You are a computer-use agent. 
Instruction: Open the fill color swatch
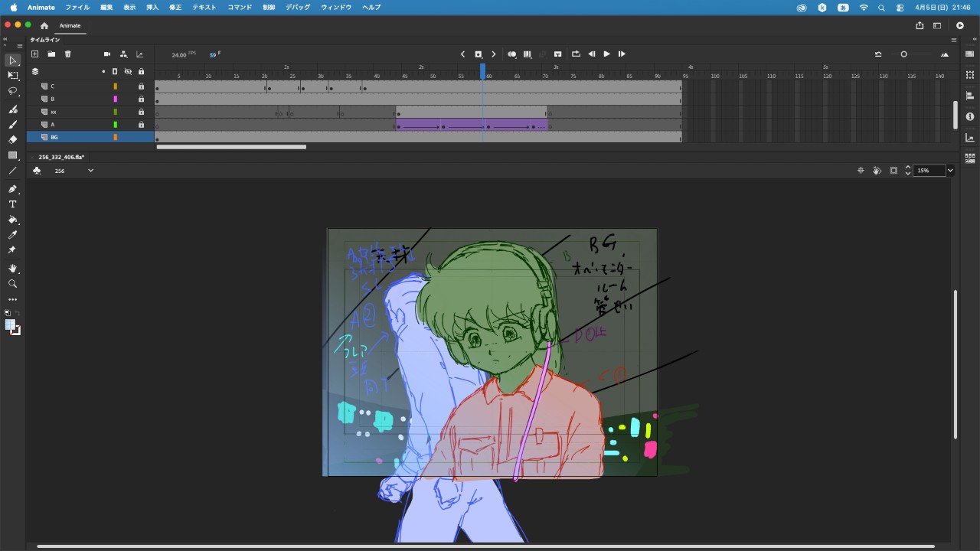[x=10, y=324]
